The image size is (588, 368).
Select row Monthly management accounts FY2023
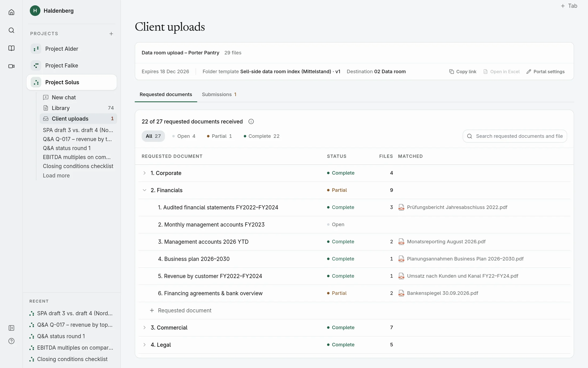pos(354,225)
